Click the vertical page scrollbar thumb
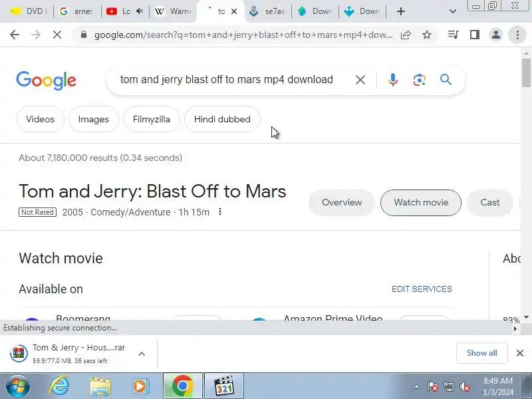This screenshot has width=532, height=399. click(x=526, y=72)
